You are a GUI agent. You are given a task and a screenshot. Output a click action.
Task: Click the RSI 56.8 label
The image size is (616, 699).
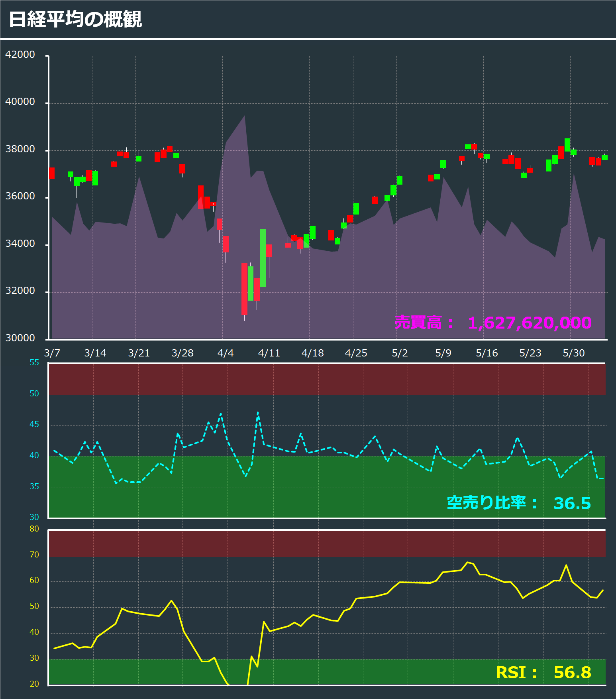(543, 672)
